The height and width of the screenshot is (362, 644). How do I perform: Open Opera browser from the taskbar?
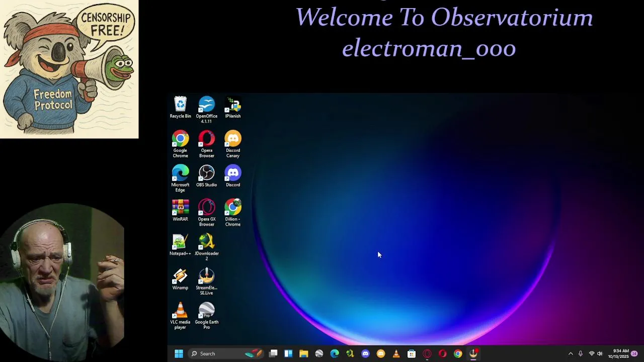click(442, 353)
